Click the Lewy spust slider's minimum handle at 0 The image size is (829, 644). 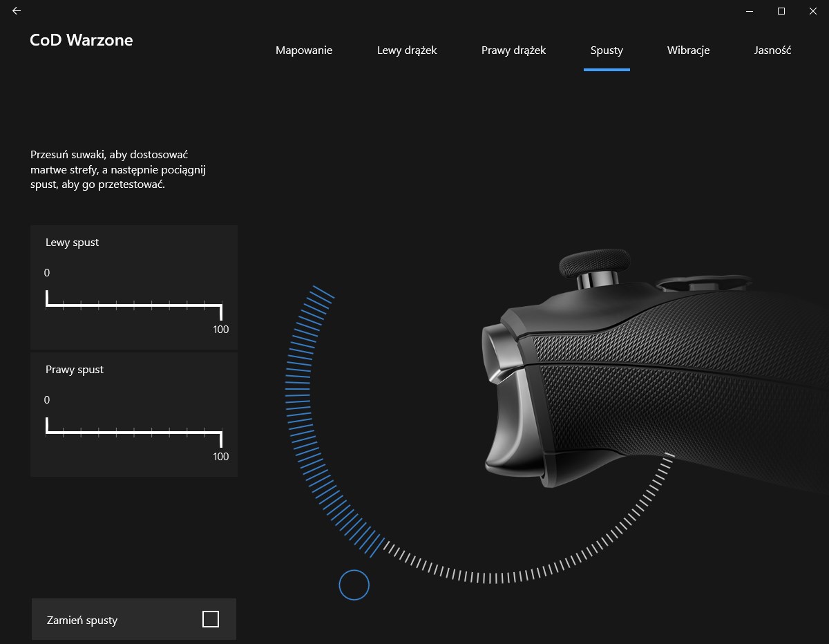click(47, 299)
